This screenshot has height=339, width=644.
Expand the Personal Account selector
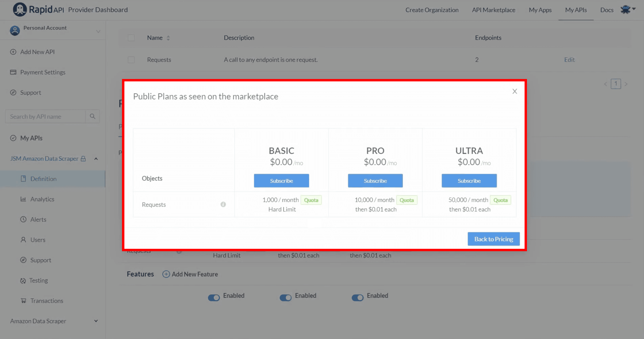coord(98,31)
